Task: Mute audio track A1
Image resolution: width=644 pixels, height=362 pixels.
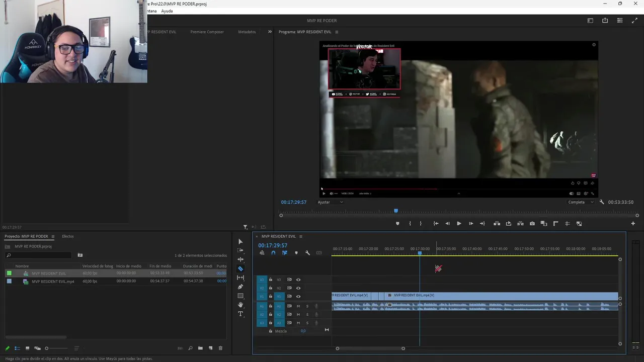Action: click(x=298, y=306)
